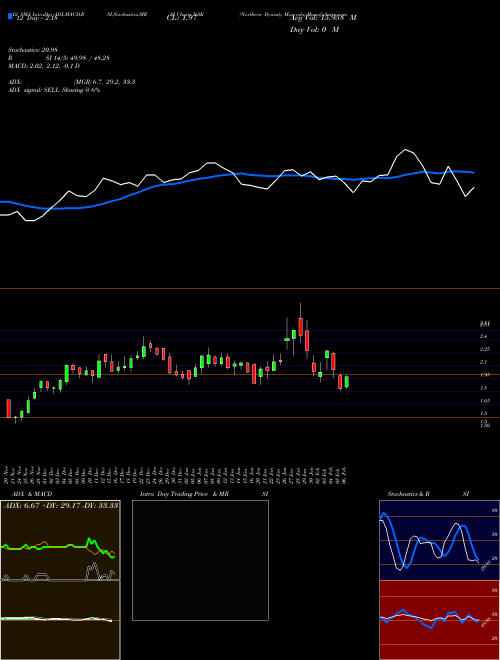Click the 2.4 price axis label

pyautogui.click(x=484, y=336)
